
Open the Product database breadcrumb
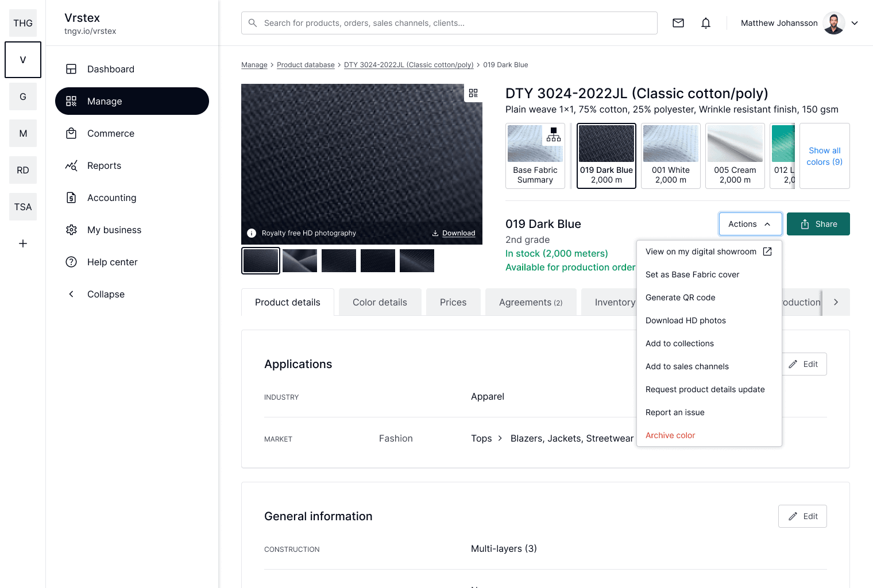pyautogui.click(x=306, y=65)
